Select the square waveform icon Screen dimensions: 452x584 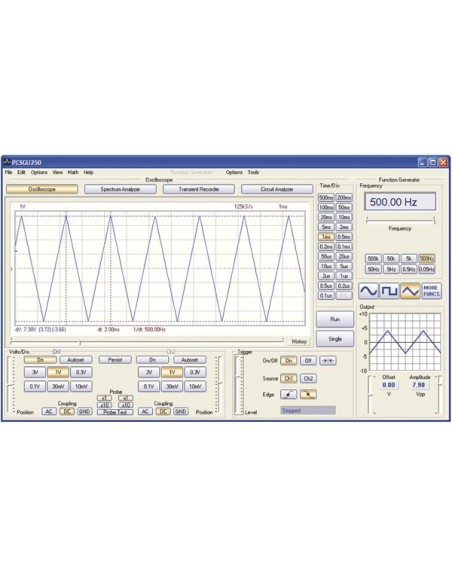(389, 291)
